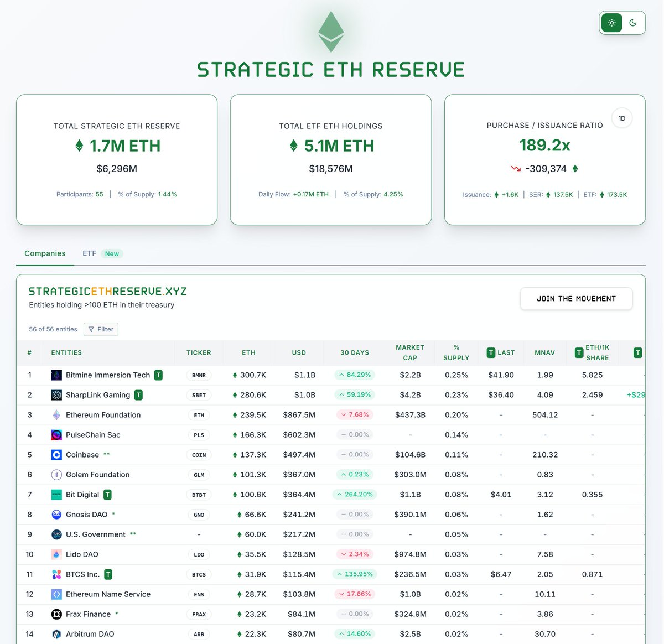Click the 264.20% 30-day change badge
This screenshot has height=644, width=664.
355,494
